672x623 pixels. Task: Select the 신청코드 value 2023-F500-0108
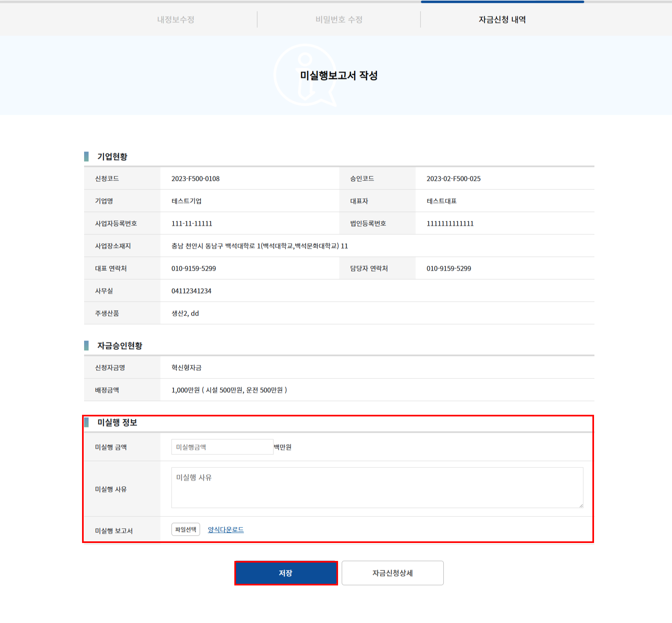point(196,179)
